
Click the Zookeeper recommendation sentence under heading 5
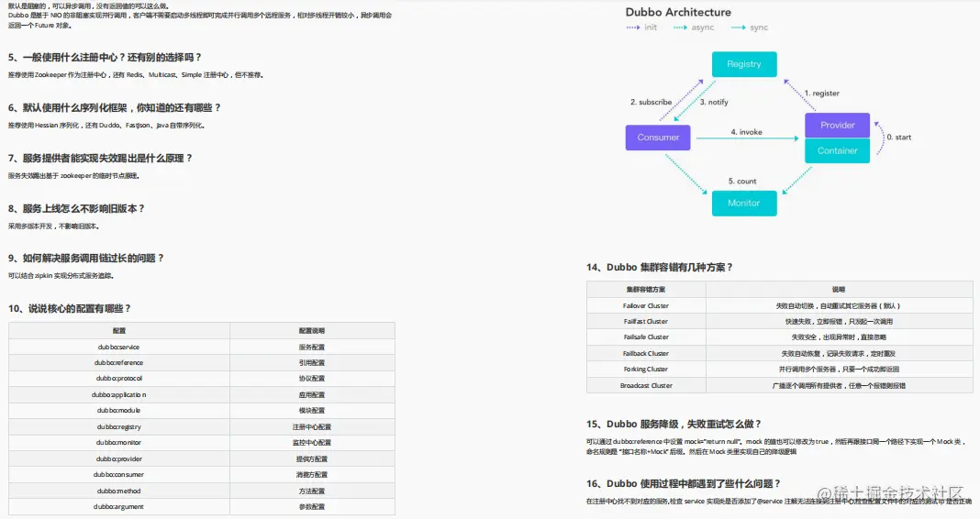pos(136,75)
